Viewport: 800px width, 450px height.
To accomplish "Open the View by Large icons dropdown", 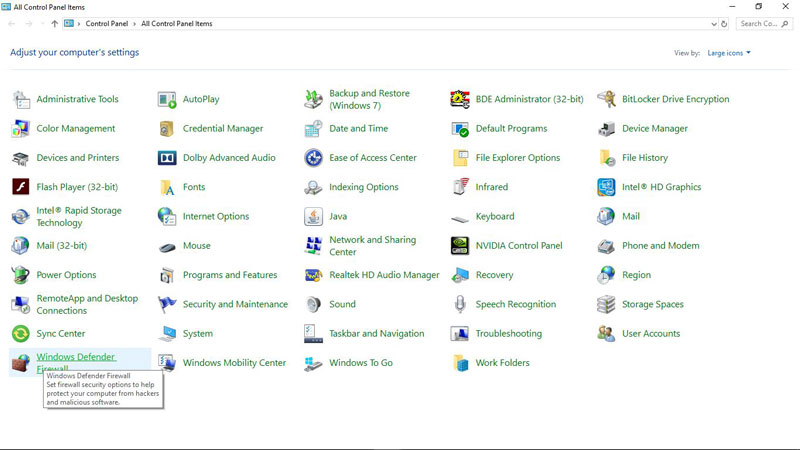I will pos(729,53).
